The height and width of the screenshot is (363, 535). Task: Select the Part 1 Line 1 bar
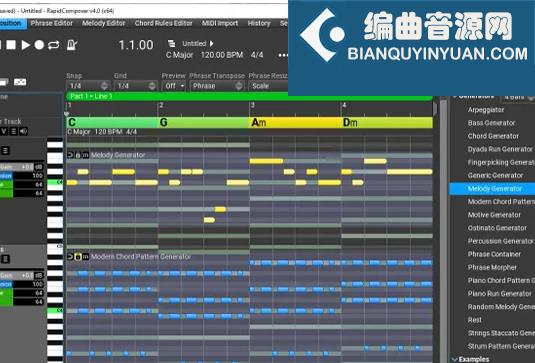point(249,96)
